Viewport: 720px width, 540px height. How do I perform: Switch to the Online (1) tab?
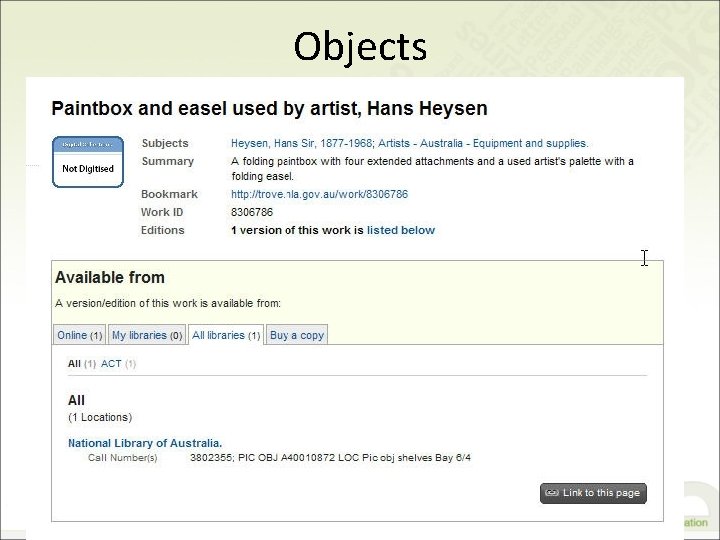point(79,335)
